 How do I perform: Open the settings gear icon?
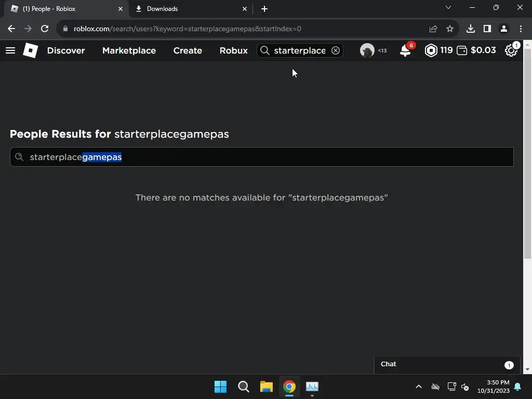click(511, 50)
